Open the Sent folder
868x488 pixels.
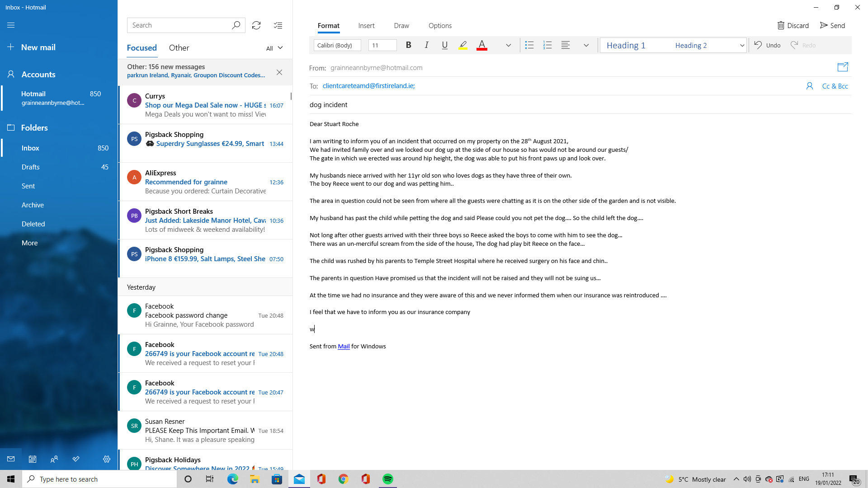(59, 186)
